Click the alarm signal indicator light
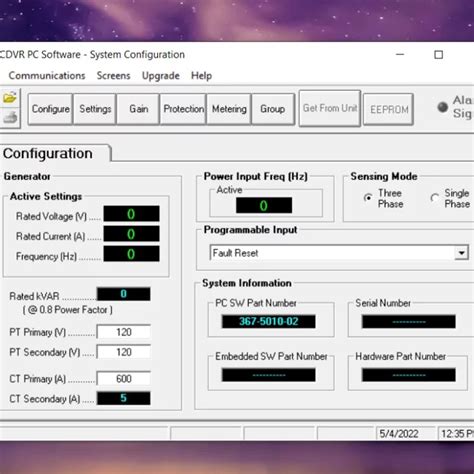Viewport: 474px width, 474px height. pos(443,107)
